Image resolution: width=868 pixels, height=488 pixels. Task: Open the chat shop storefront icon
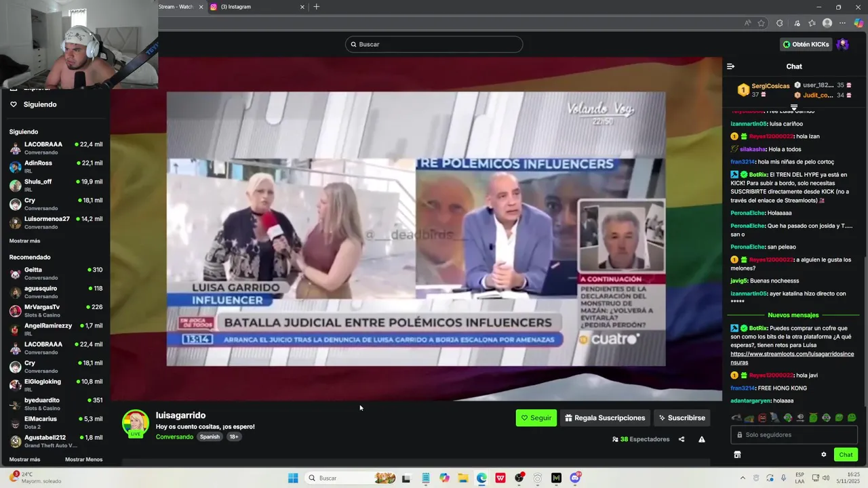point(737,455)
